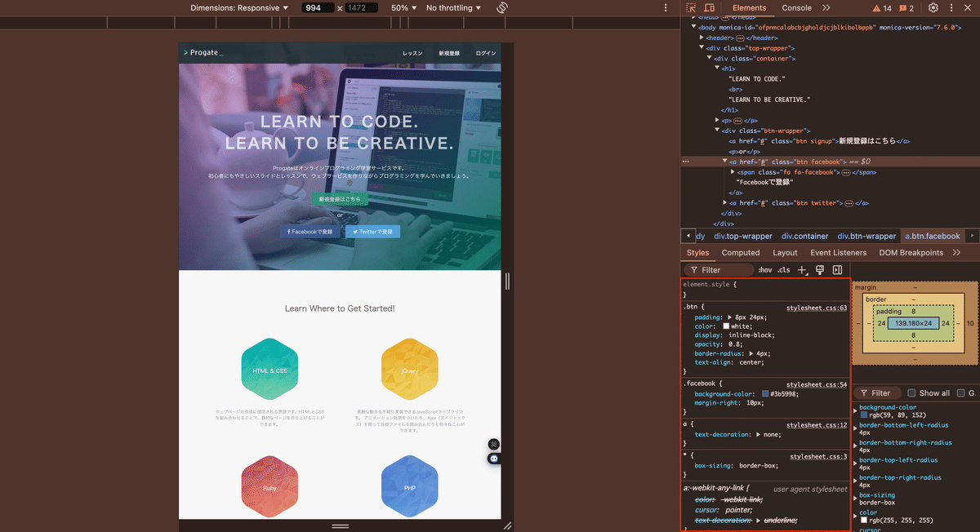Open the 2 issues counter

pos(906,8)
